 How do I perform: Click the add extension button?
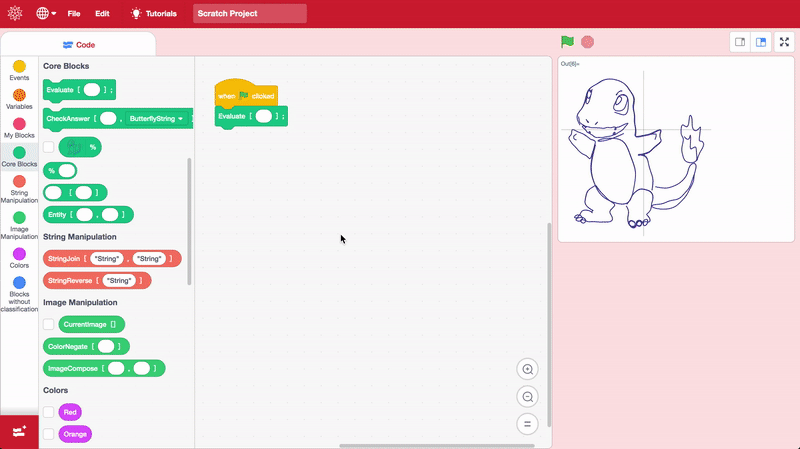19,432
